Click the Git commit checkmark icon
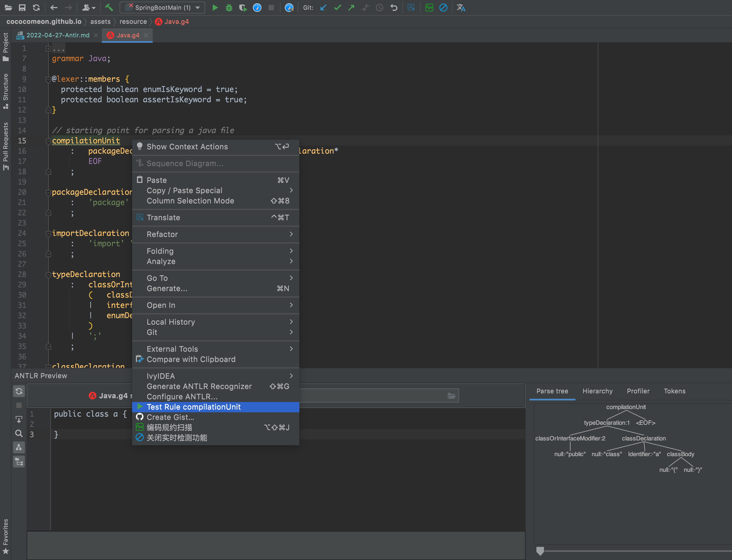732x560 pixels. click(337, 7)
